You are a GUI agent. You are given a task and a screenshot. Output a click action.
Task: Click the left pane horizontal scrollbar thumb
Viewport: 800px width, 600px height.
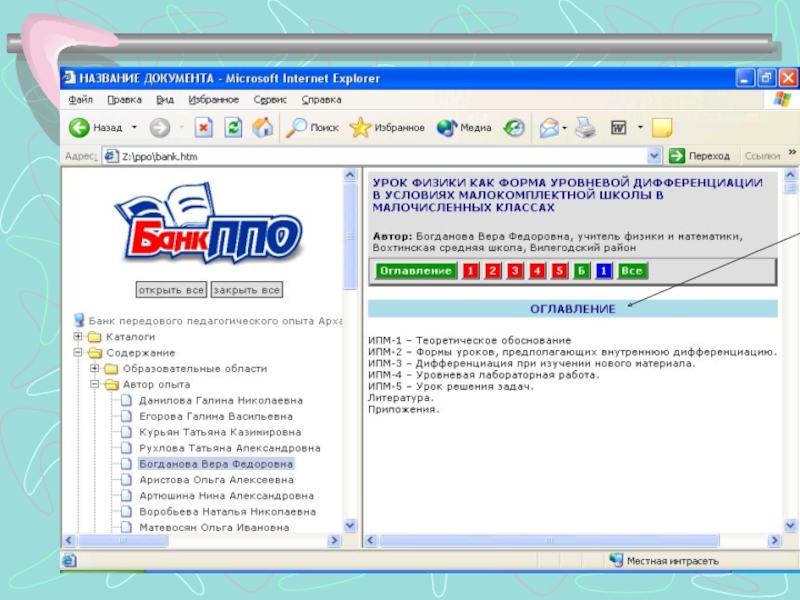(x=122, y=540)
